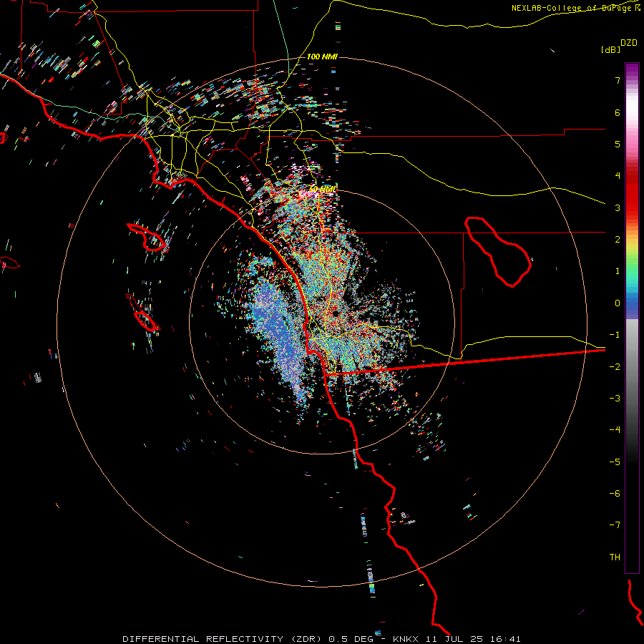Click the 5 dB tick label
The image size is (644, 644).
tap(618, 144)
